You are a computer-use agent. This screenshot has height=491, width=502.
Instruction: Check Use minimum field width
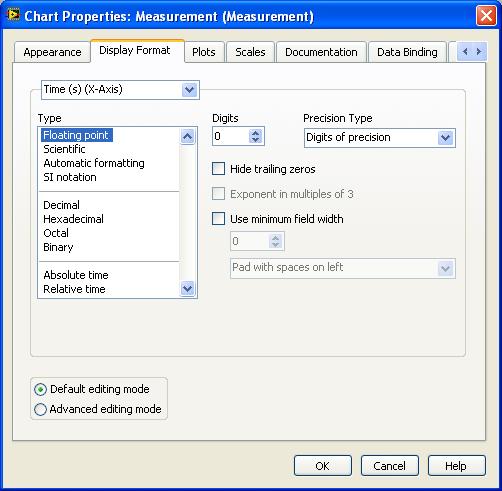218,219
